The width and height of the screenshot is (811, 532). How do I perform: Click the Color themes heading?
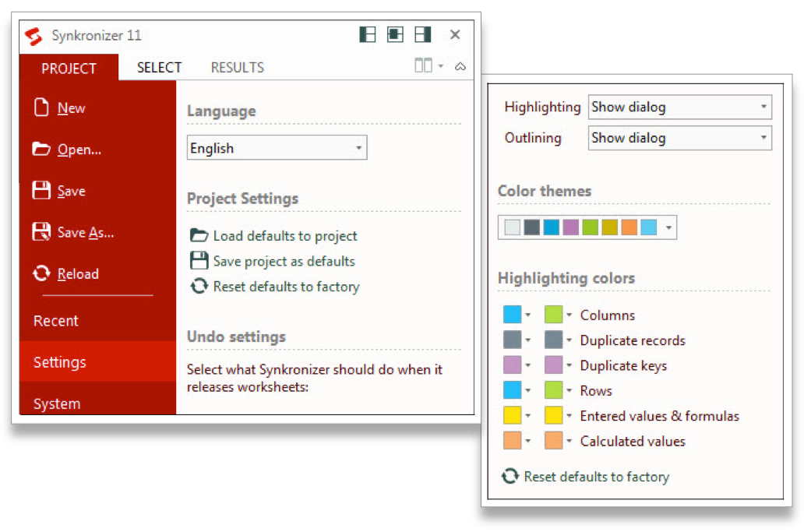click(x=544, y=192)
